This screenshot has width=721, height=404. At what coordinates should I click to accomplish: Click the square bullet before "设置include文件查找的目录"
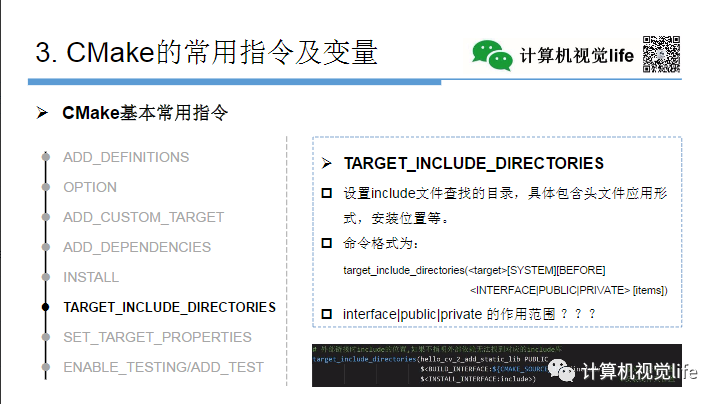click(326, 193)
